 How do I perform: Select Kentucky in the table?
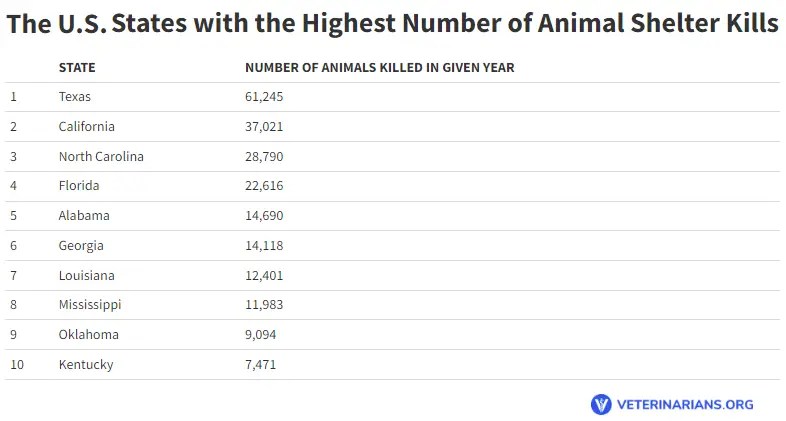click(86, 365)
